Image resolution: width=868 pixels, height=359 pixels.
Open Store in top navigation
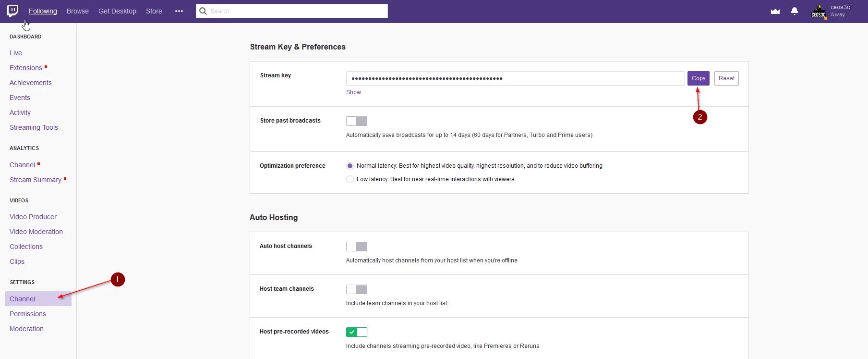tap(154, 11)
